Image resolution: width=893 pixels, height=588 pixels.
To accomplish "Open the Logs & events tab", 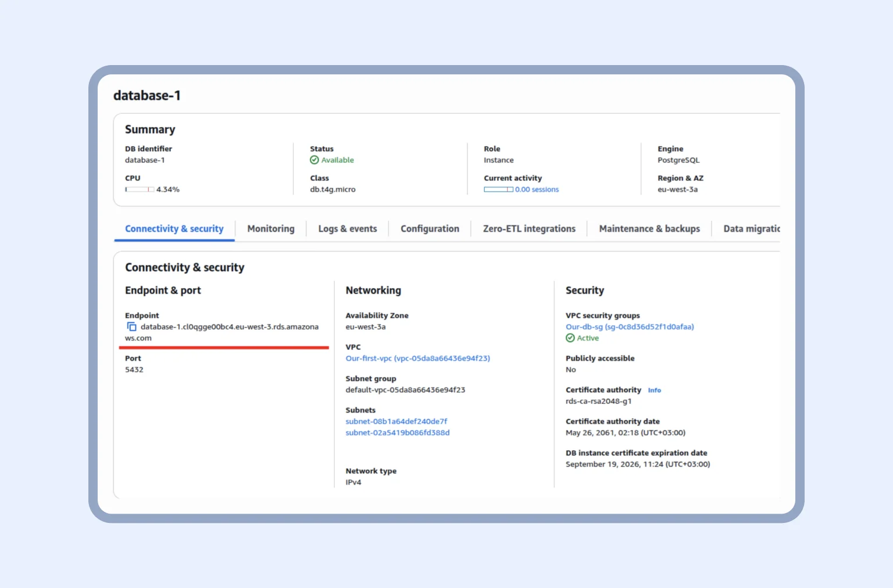I will 347,228.
